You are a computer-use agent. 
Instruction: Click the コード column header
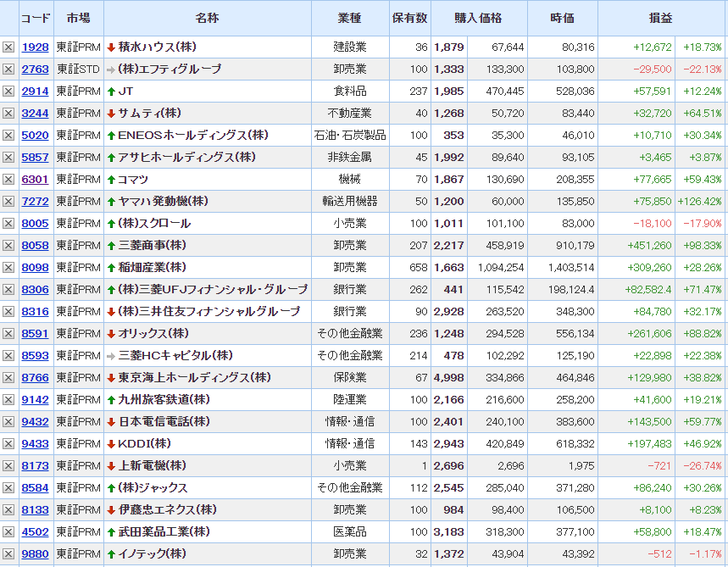click(x=36, y=18)
